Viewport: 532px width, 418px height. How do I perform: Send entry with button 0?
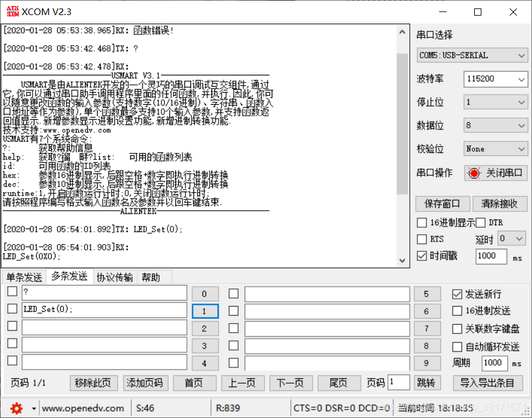click(x=205, y=294)
